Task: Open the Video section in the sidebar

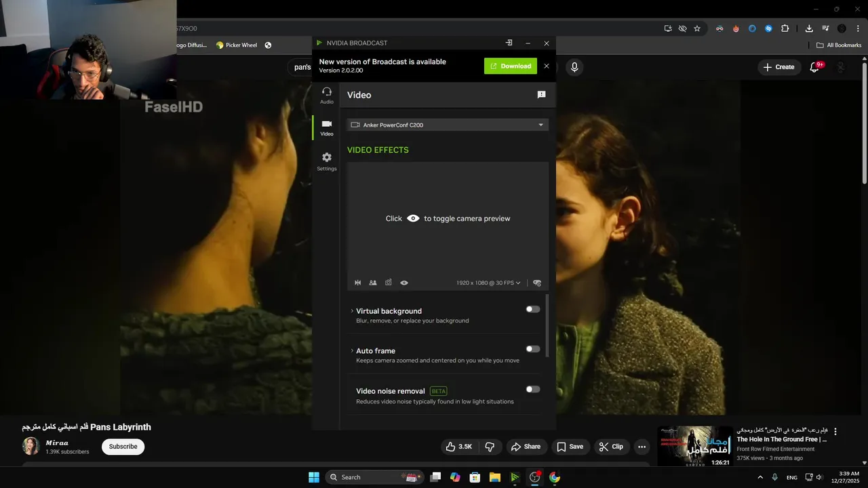Action: (327, 127)
